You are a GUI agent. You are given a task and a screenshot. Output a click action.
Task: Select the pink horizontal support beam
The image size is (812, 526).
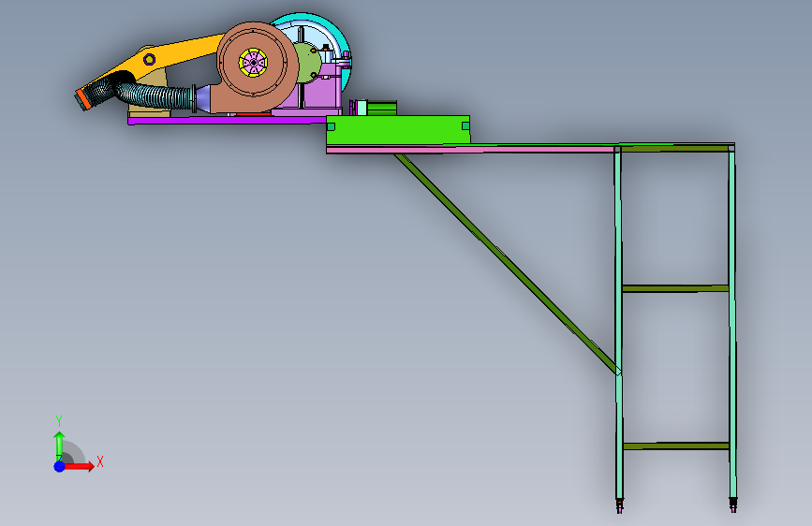click(470, 150)
